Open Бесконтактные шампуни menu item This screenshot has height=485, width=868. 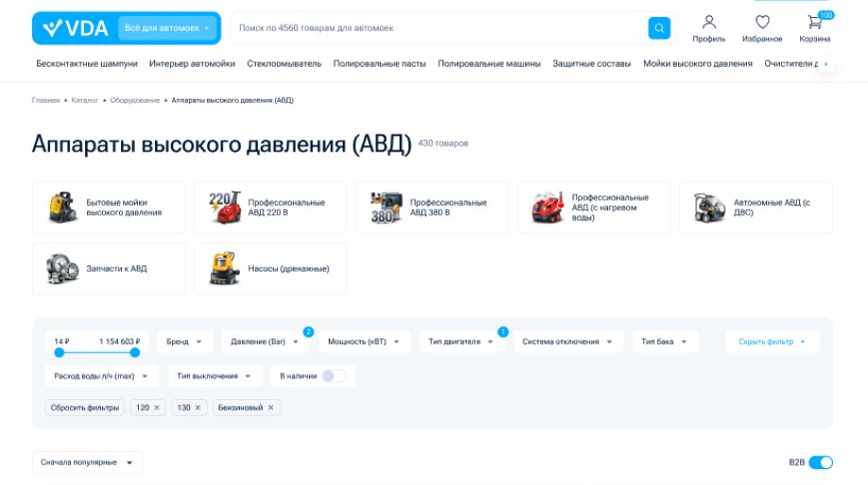(87, 63)
